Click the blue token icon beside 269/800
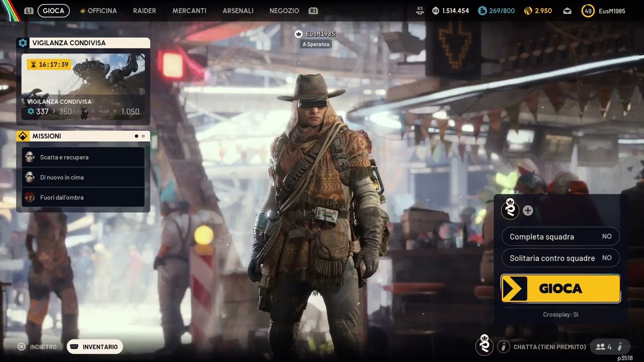Viewport: 644px width, 362px height. (x=482, y=11)
